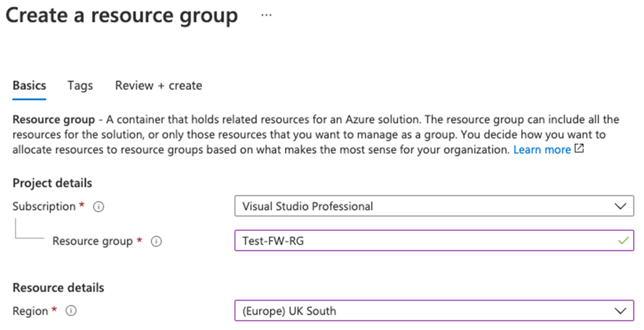The height and width of the screenshot is (330, 644).
Task: Click the Resource group field label
Action: [93, 241]
